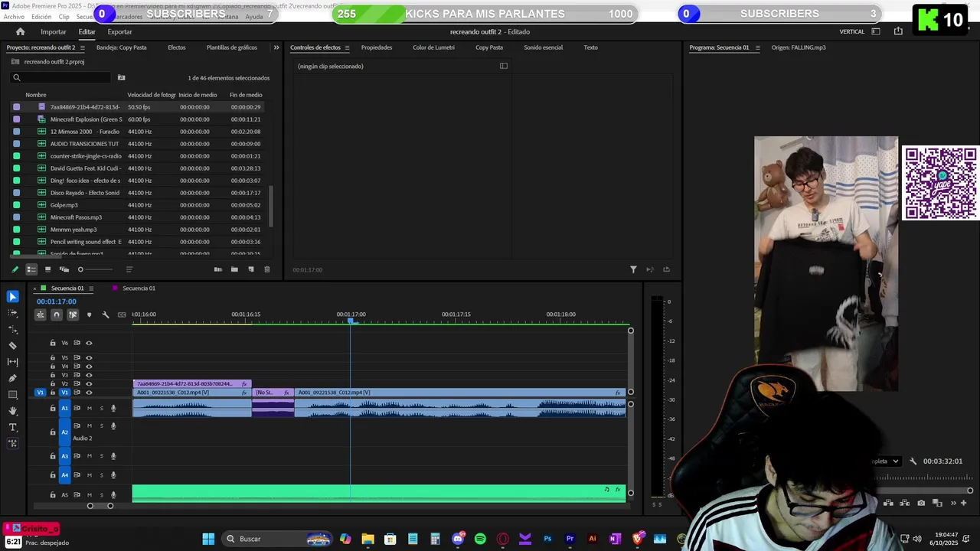Toggle Snap in timeline
Screen dimensions: 980x551
pos(56,315)
